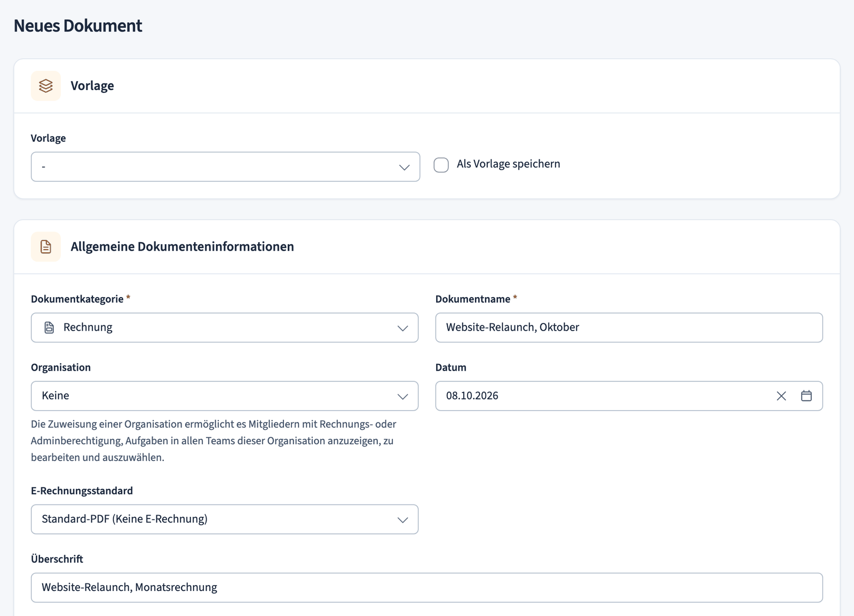This screenshot has width=854, height=616.
Task: Click the document icon beside Allgemeine Dokumenteninformationen
Action: coord(46,246)
